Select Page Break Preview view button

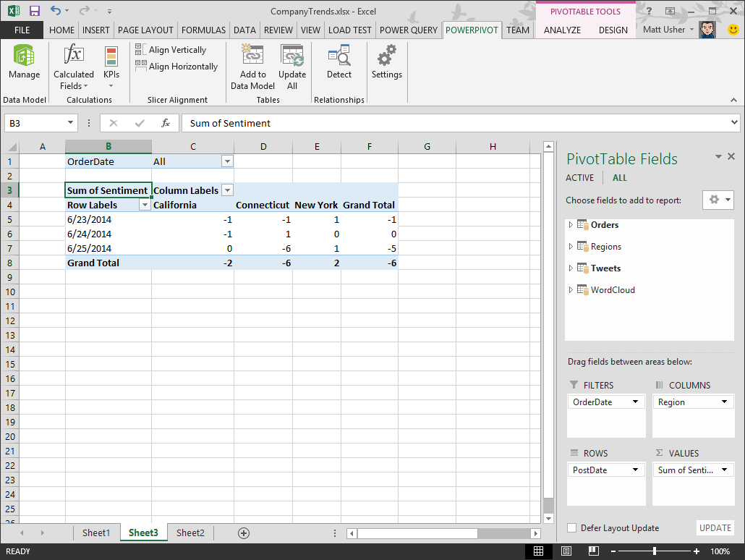click(x=592, y=551)
